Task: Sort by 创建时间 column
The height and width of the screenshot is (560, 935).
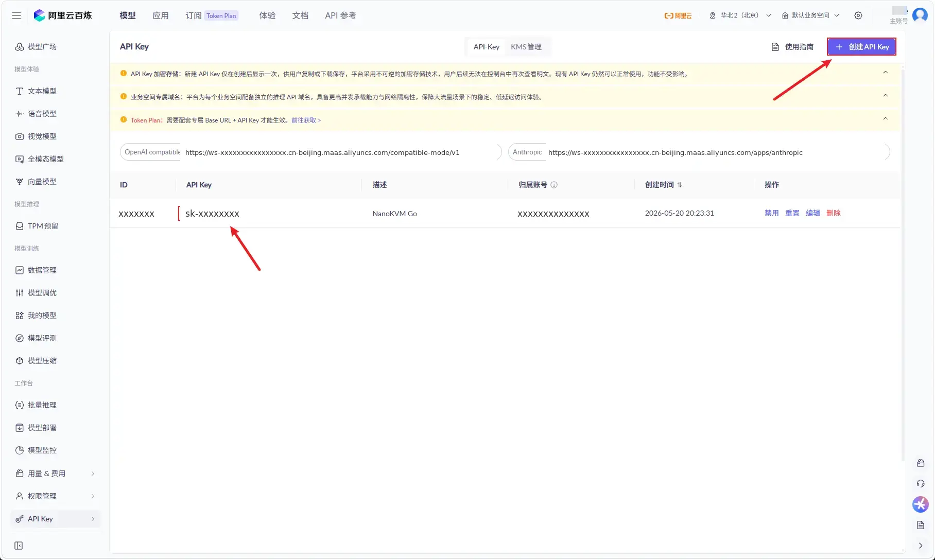Action: (680, 185)
